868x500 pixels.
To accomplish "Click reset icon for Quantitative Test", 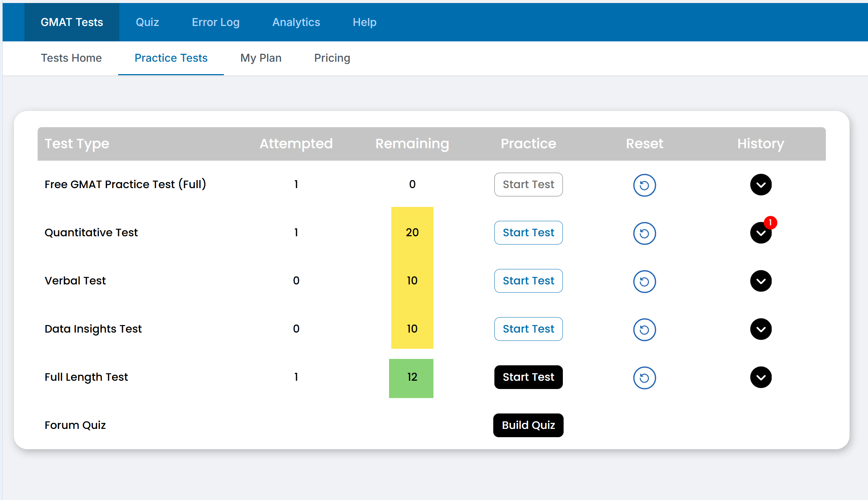I will click(644, 233).
